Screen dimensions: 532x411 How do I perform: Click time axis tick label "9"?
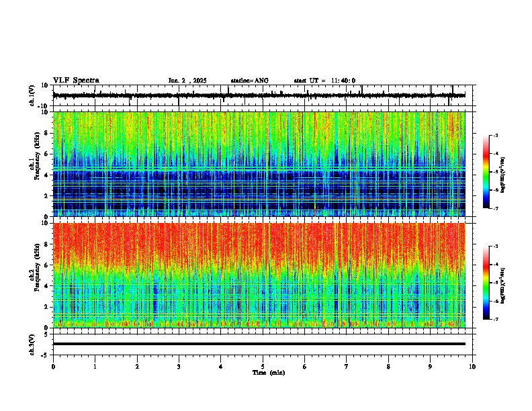point(430,367)
